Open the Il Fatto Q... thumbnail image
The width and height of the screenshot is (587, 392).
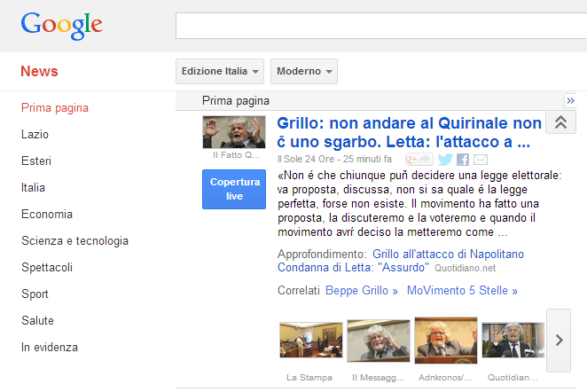tap(234, 132)
